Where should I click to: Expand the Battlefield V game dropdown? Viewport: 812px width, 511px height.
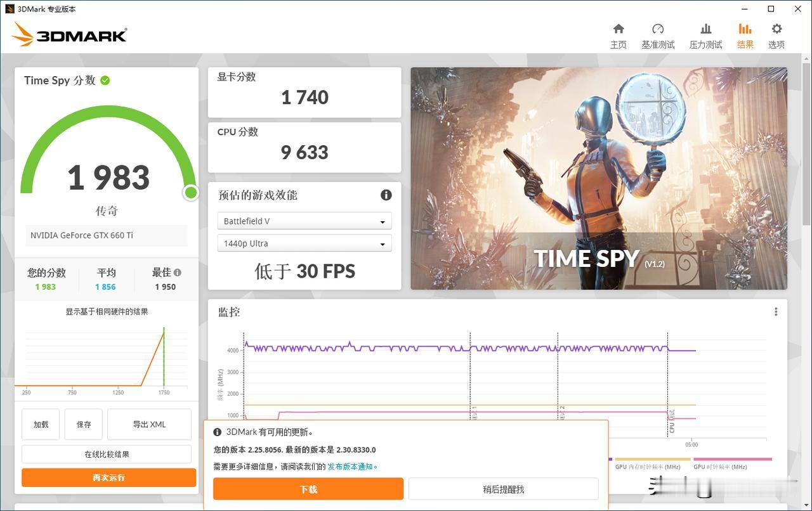click(304, 221)
